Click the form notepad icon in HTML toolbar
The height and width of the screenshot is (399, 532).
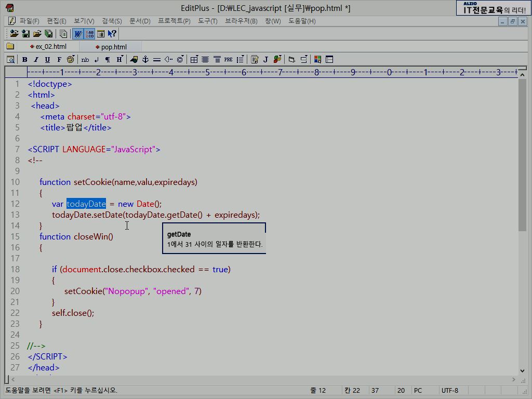(255, 60)
